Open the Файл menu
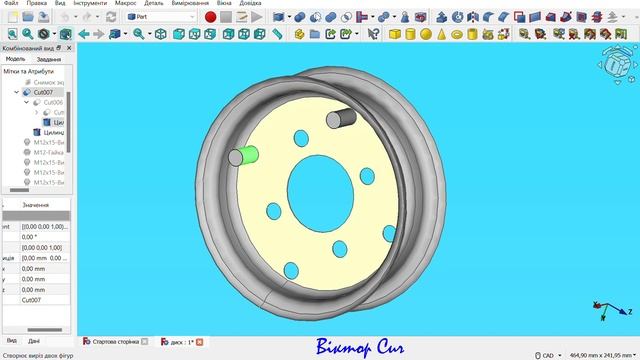The width and height of the screenshot is (640, 360). 11,3
